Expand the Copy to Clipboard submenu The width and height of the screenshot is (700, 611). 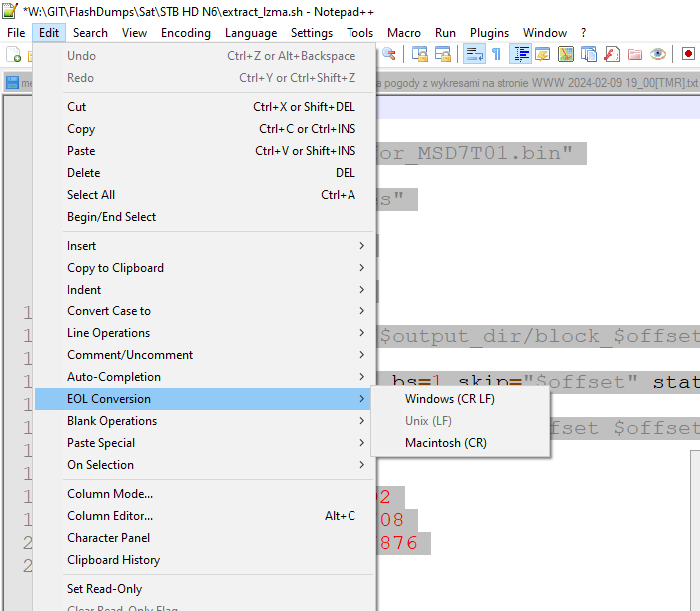(x=205, y=268)
